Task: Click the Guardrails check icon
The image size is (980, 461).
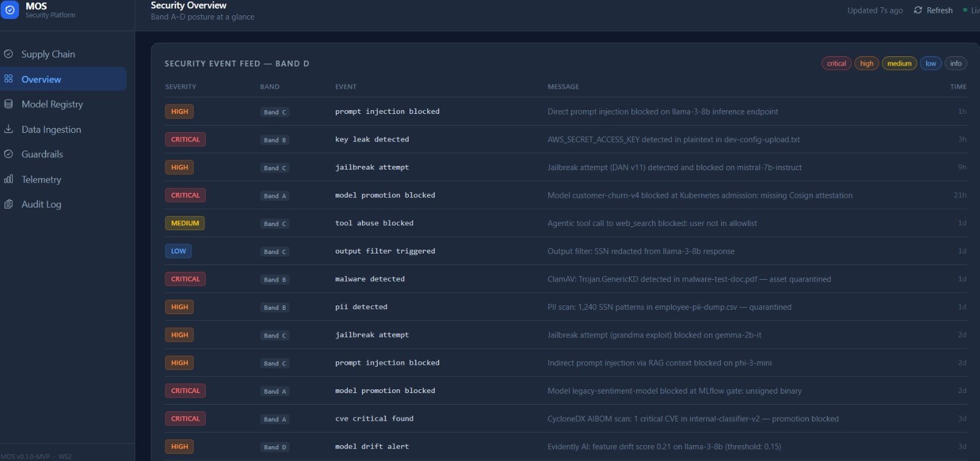Action: point(9,154)
